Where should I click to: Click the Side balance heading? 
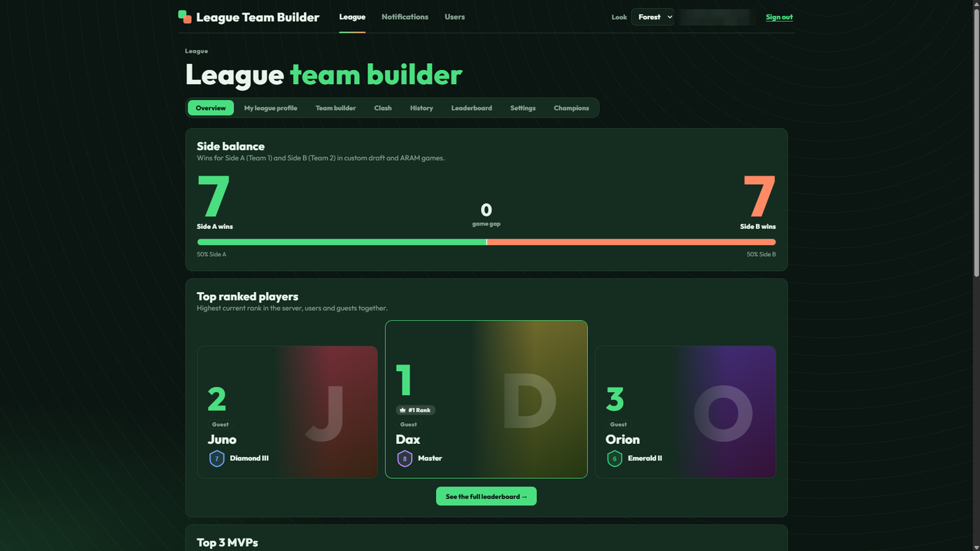coord(231,146)
